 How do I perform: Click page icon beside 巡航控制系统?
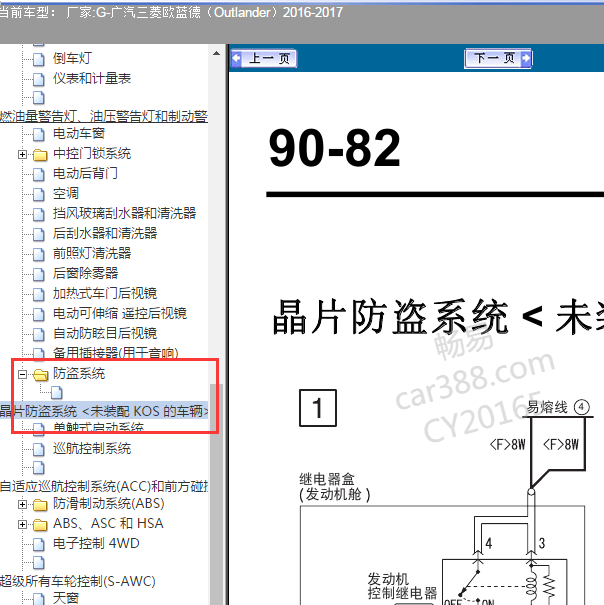pyautogui.click(x=39, y=449)
